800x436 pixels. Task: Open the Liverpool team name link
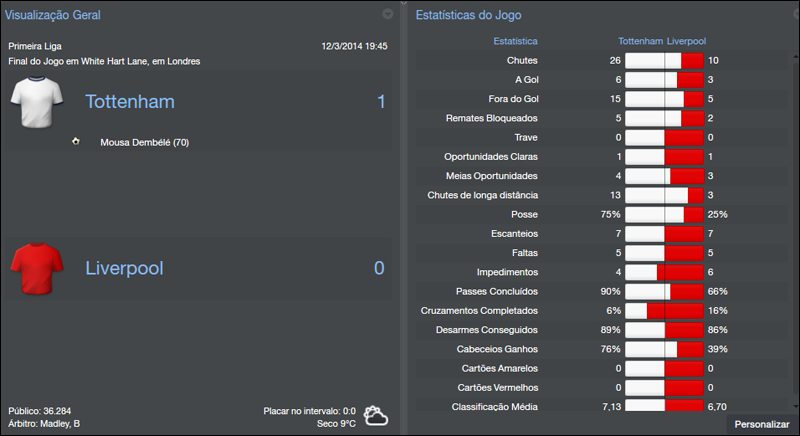[124, 268]
